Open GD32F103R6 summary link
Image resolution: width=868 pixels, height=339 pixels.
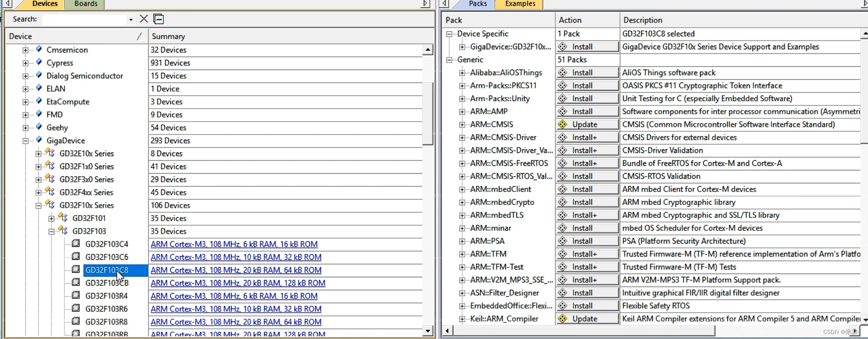click(x=236, y=309)
